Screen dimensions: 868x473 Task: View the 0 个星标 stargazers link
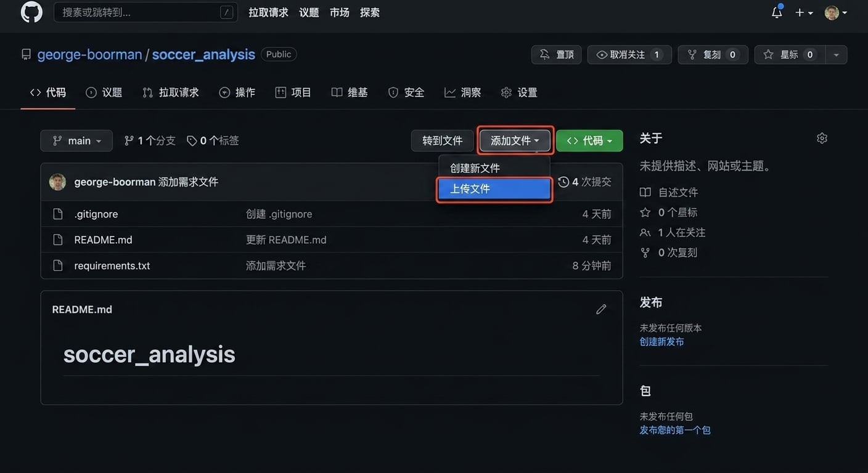669,212
